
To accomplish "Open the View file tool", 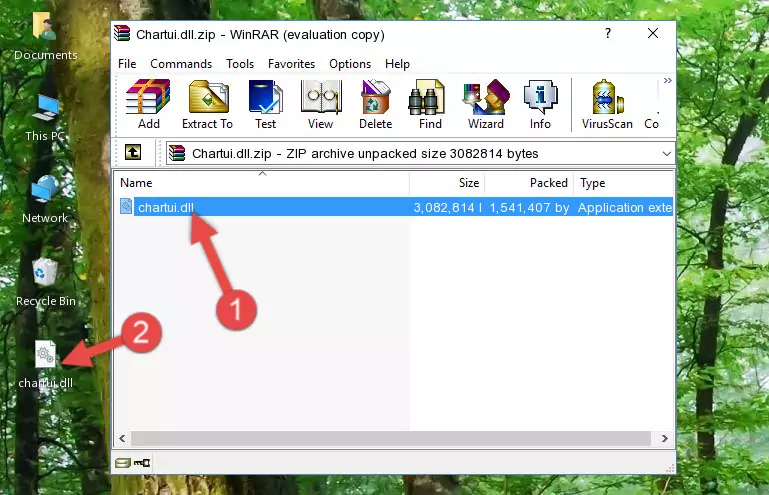I will (321, 104).
